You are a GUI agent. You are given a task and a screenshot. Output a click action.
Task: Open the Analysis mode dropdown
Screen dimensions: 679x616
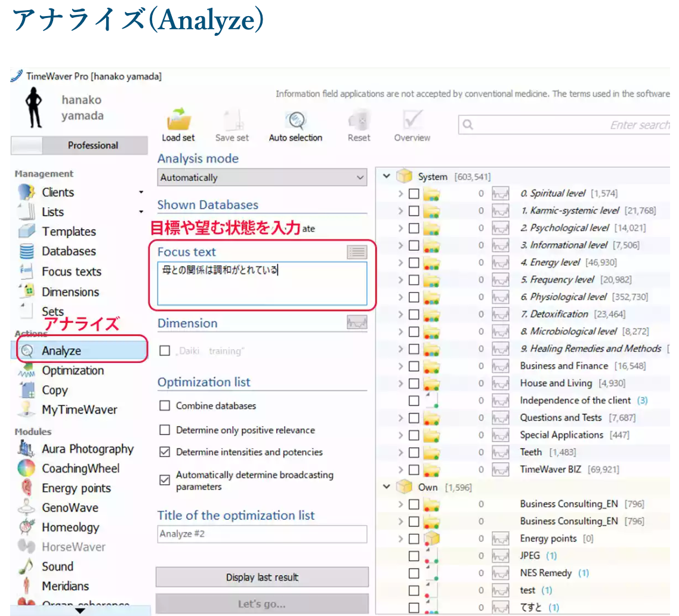(262, 177)
